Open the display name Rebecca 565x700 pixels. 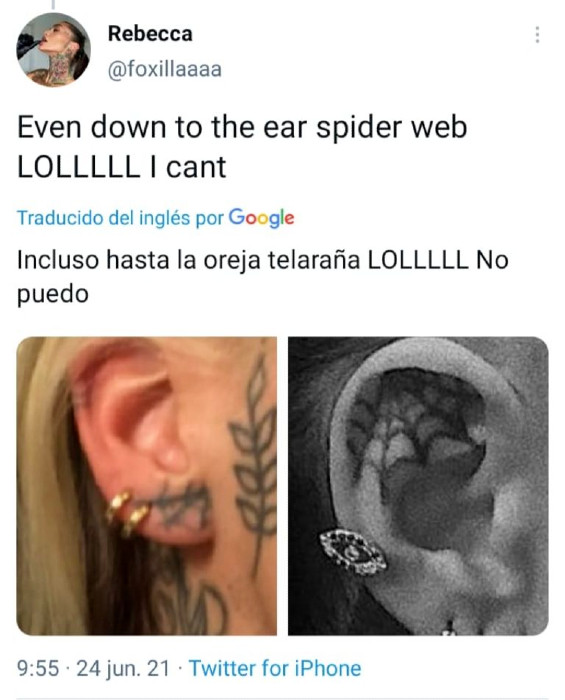(150, 34)
